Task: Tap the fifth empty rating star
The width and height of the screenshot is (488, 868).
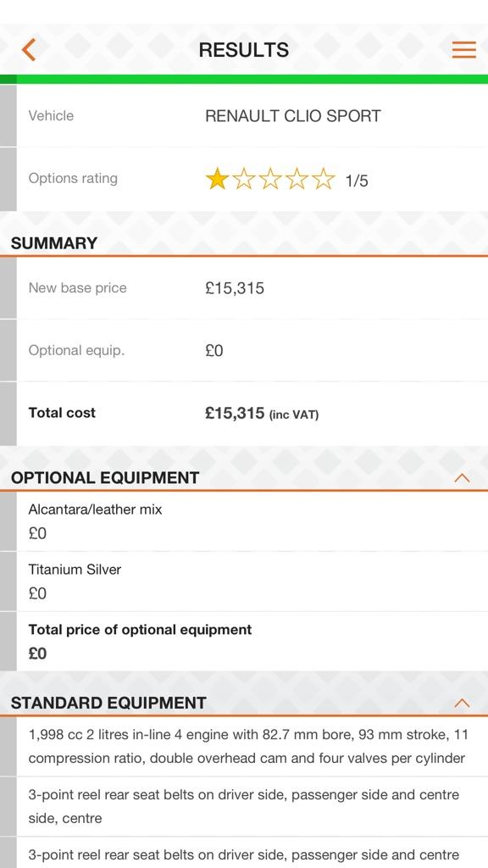Action: point(323,180)
